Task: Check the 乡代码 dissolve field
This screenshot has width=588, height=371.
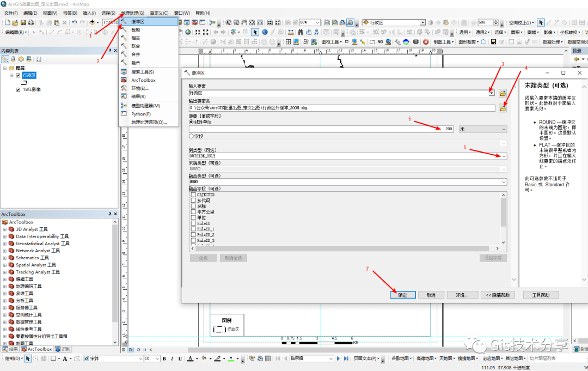Action: (x=193, y=200)
